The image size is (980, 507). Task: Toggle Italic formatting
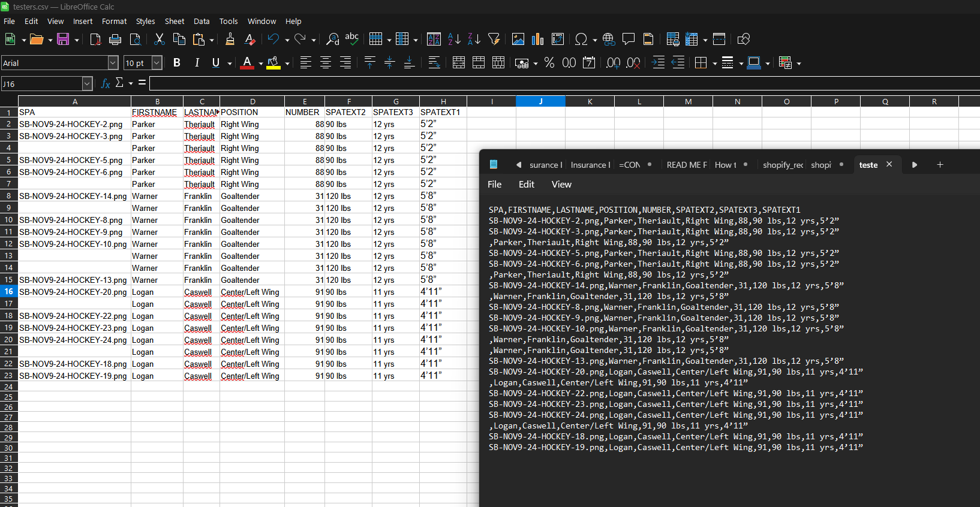[x=197, y=63]
